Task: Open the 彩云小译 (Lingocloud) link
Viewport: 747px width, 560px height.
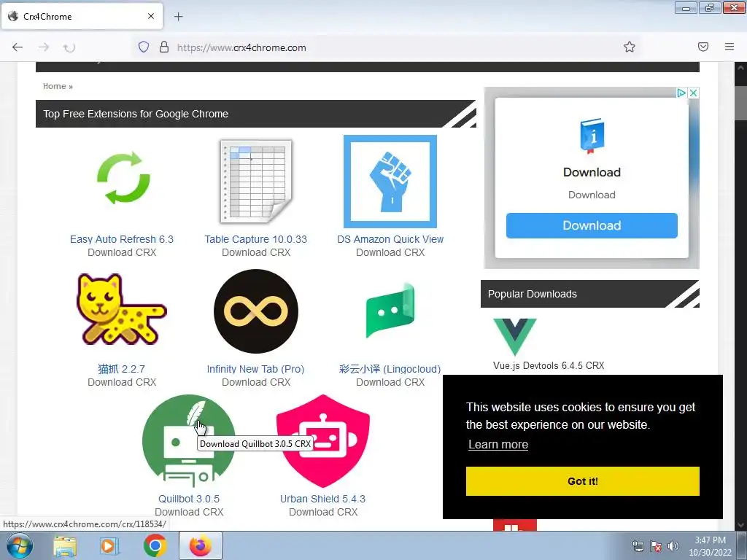Action: (x=390, y=369)
